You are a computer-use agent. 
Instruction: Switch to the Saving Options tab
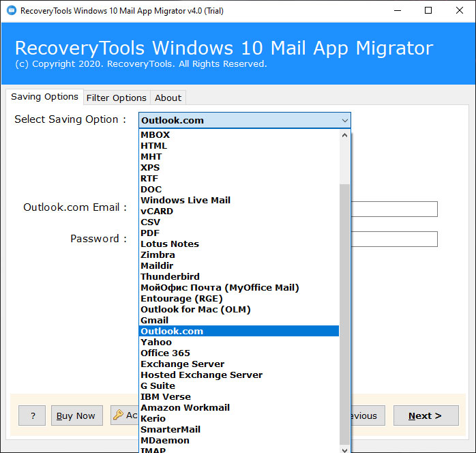pos(44,97)
